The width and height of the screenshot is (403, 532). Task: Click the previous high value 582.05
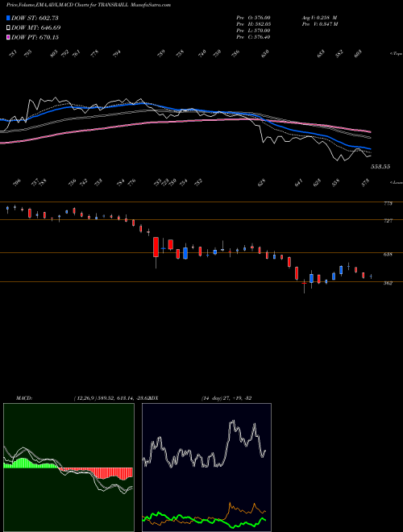click(262, 24)
